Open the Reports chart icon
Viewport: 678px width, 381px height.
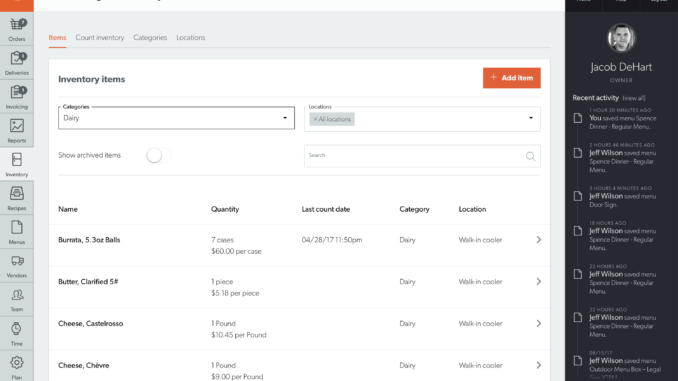pyautogui.click(x=17, y=126)
